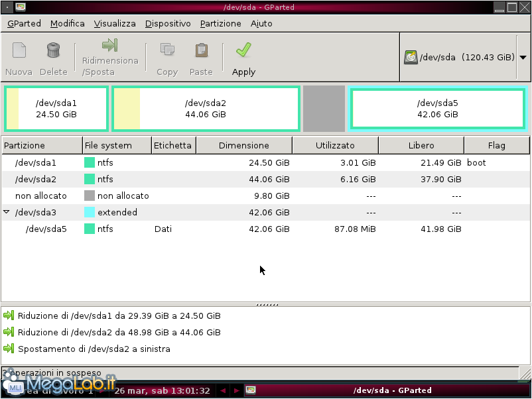Open the Dispositivo menu
Screen dimensions: 532x399
pos(168,23)
